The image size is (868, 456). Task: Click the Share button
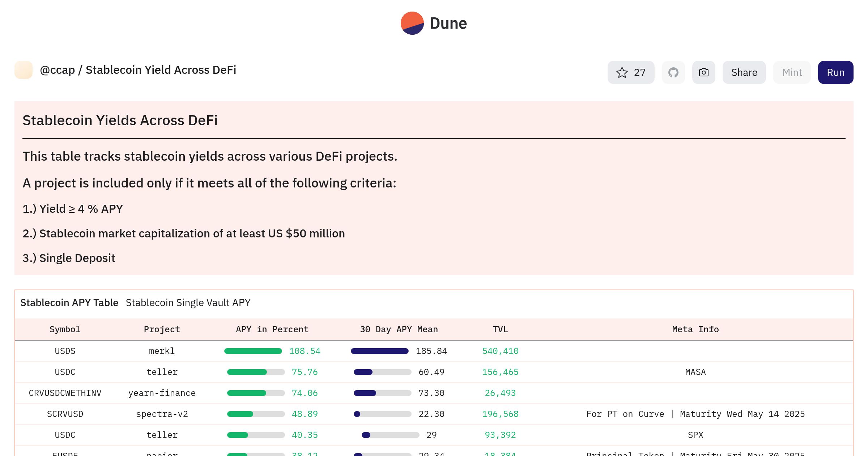click(744, 72)
